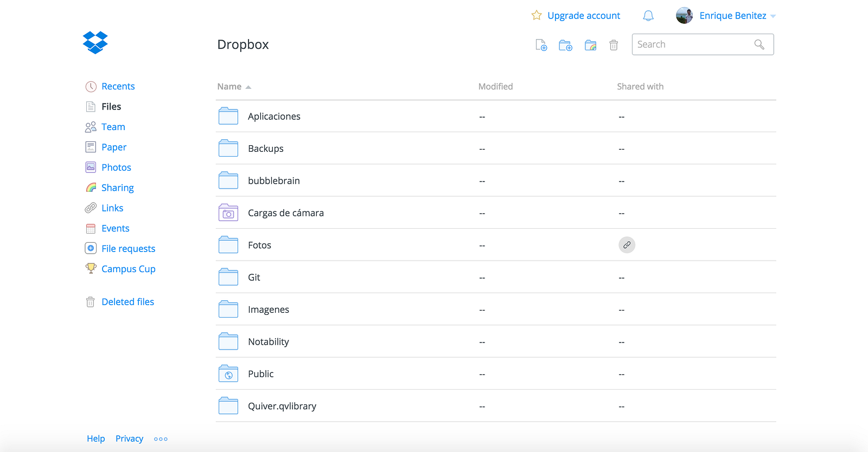Click the Campus Cup trophy icon

pyautogui.click(x=91, y=268)
